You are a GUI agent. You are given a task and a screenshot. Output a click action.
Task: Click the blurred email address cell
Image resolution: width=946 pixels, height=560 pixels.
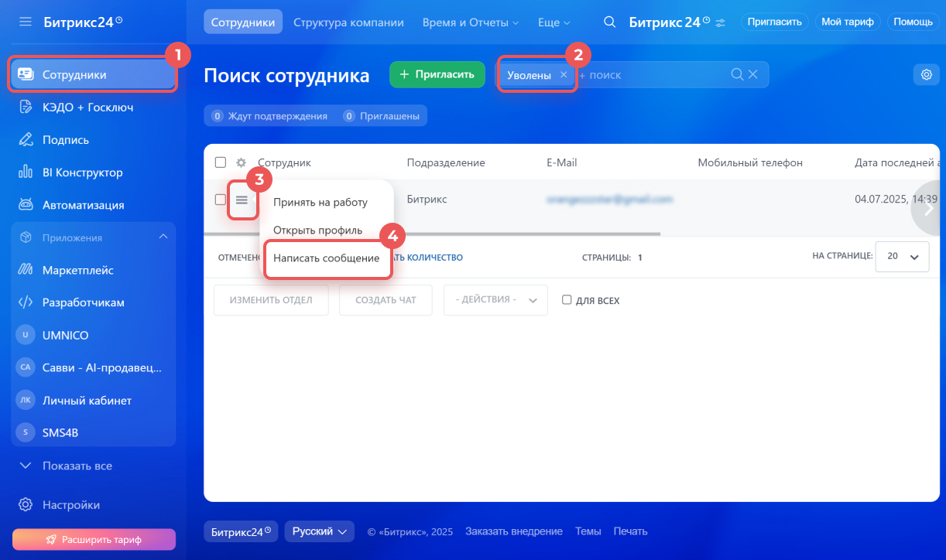pos(608,200)
